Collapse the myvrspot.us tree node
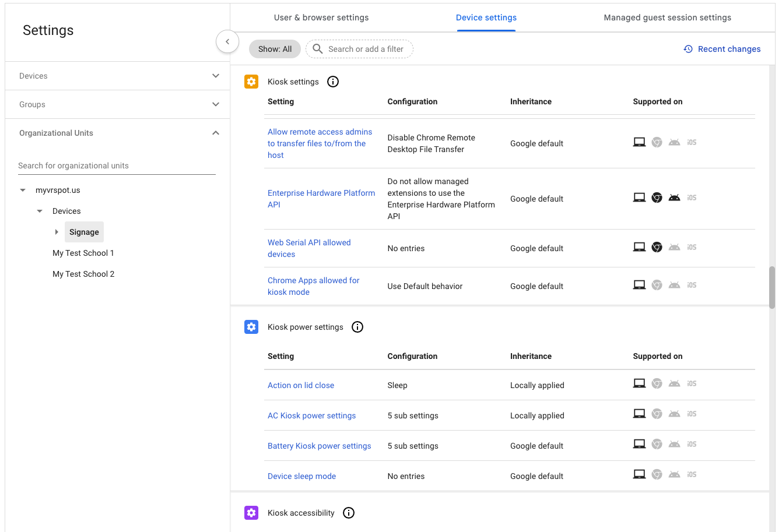The width and height of the screenshot is (782, 532). 23,190
